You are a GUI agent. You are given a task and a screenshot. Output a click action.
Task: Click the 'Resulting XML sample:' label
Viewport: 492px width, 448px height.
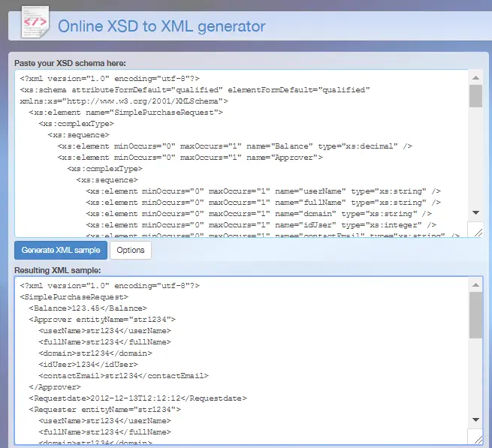[x=57, y=270]
